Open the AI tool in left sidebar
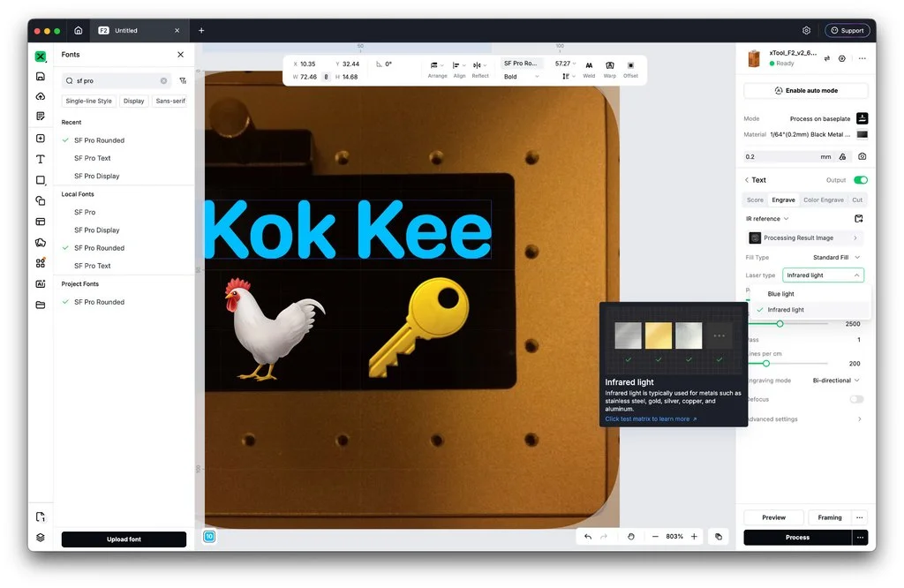The image size is (904, 588). 41,283
